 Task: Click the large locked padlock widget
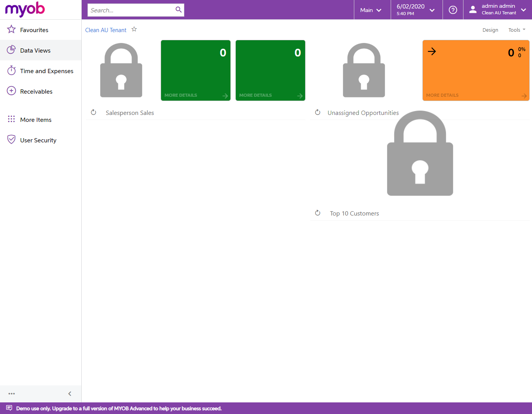420,153
